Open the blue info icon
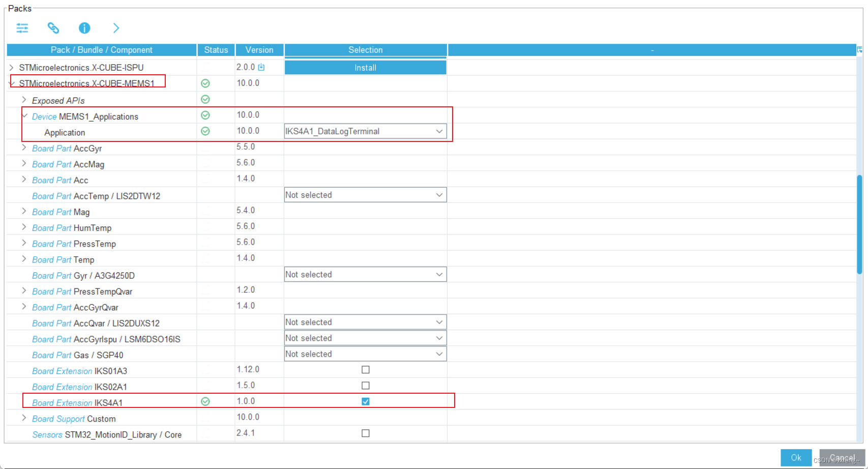 [84, 28]
